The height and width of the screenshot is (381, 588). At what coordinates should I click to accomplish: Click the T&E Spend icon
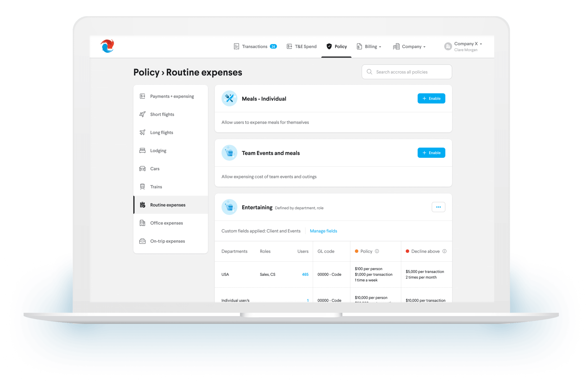tap(289, 46)
